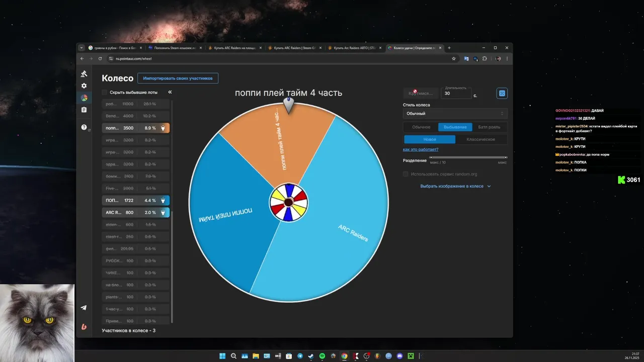Open the clipboard history sidebar icon

(x=84, y=110)
